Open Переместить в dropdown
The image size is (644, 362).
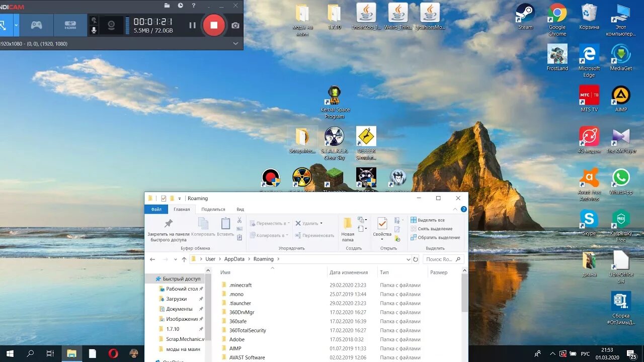click(270, 223)
